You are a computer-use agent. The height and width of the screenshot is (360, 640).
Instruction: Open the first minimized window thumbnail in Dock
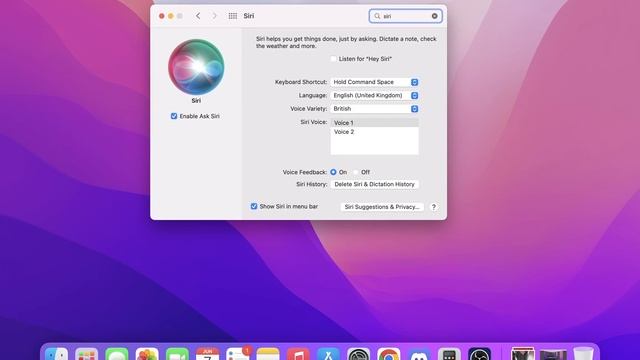[x=523, y=354]
